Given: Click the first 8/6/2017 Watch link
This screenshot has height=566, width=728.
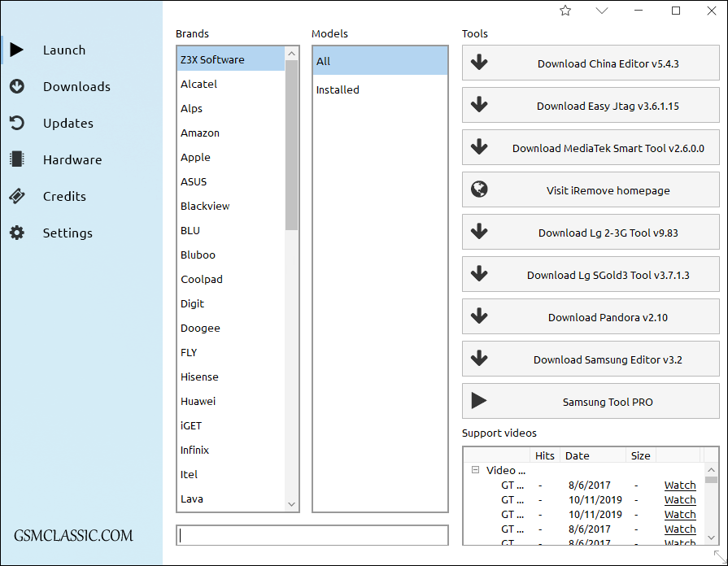Looking at the screenshot, I should (x=680, y=485).
